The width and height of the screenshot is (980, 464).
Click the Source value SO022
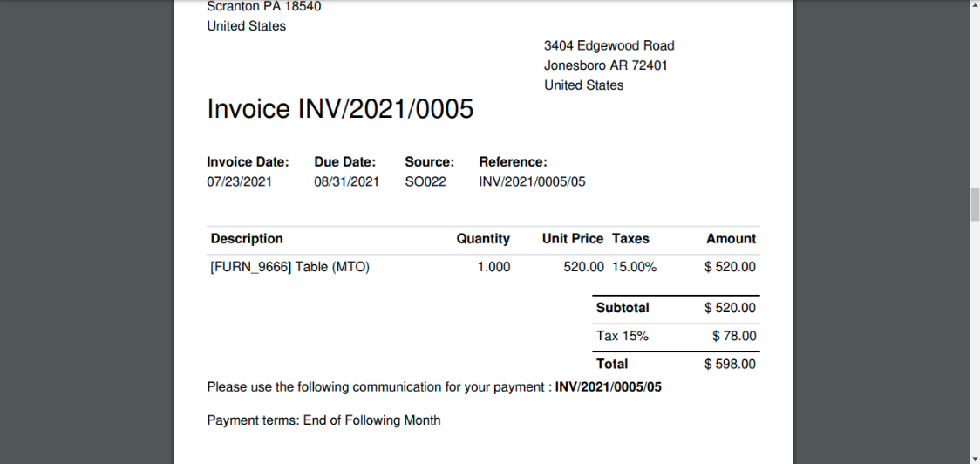425,182
